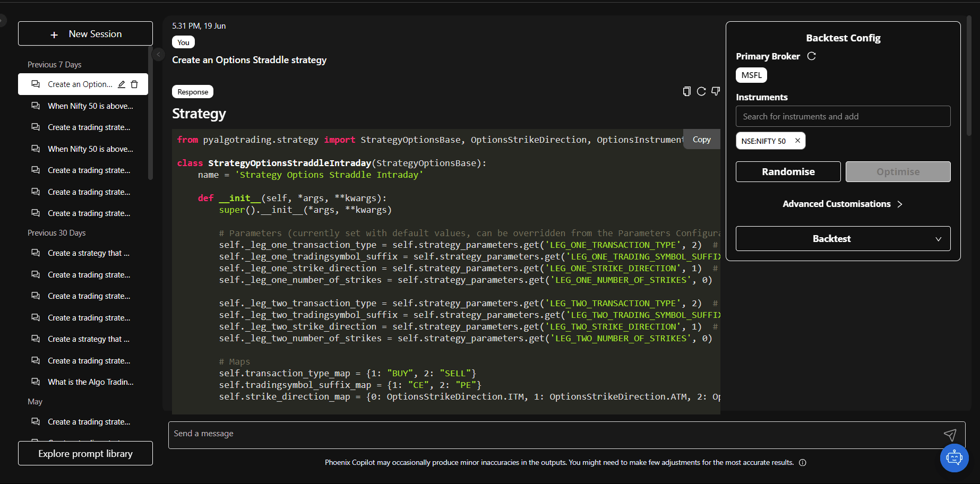Copy the response using the clipboard icon
980x484 pixels.
coord(686,91)
